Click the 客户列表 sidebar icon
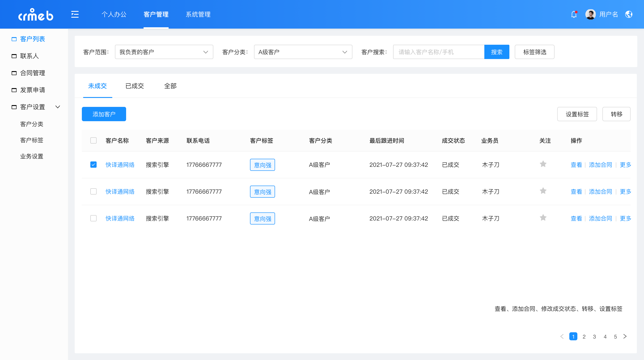 click(14, 39)
